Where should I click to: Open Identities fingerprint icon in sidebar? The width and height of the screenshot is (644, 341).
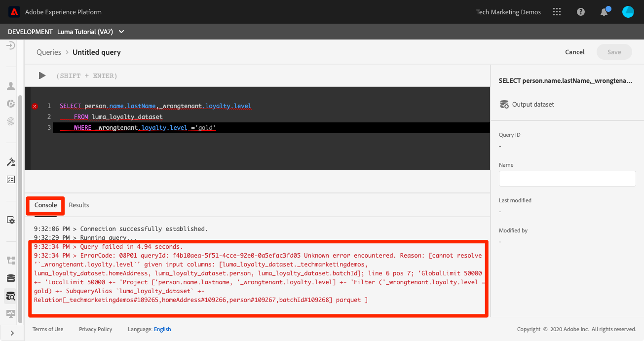(11, 121)
